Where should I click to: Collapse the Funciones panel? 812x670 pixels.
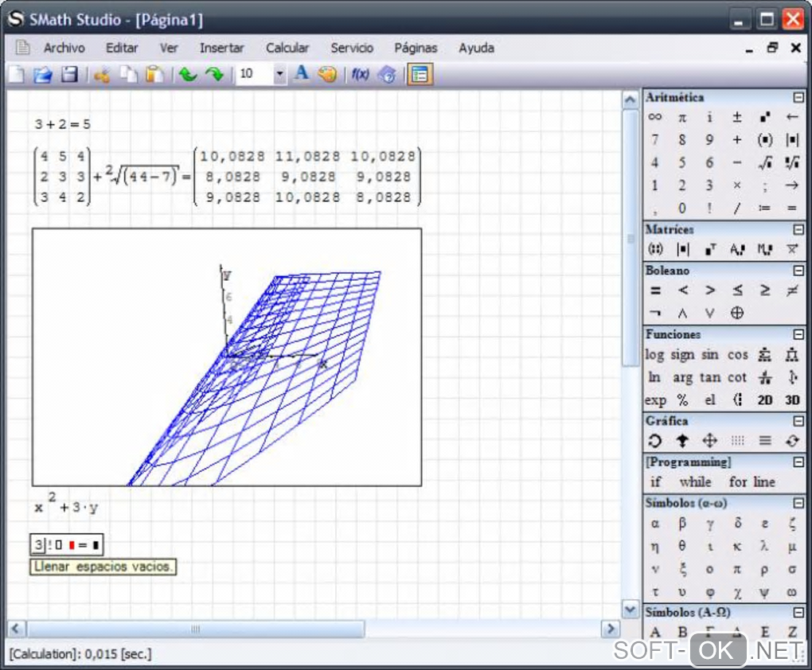tap(798, 334)
